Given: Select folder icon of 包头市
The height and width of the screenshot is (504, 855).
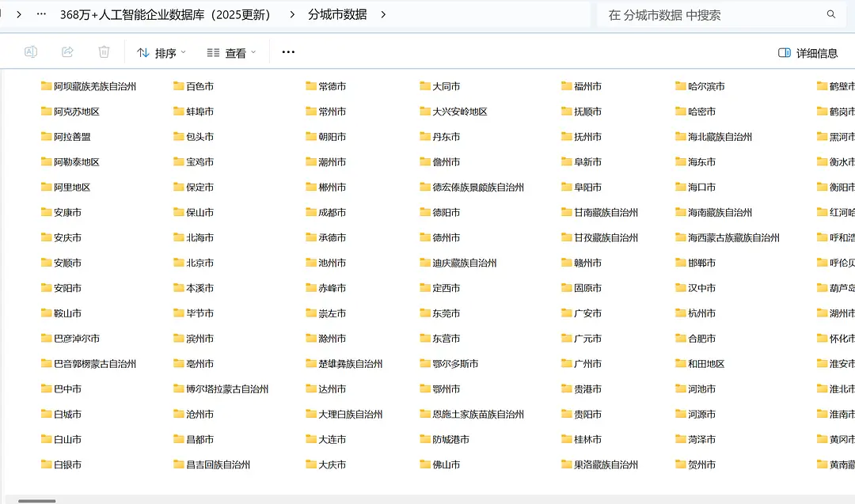Looking at the screenshot, I should pos(179,136).
